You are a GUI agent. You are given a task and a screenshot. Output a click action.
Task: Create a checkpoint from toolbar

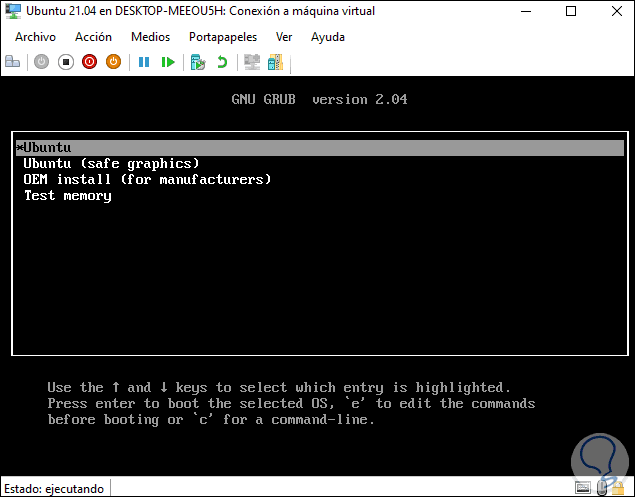tap(198, 62)
